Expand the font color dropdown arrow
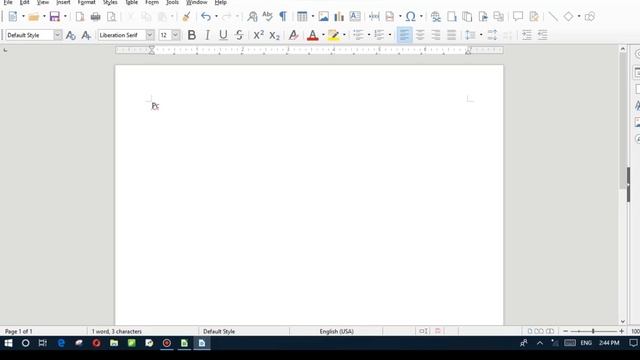Image resolution: width=640 pixels, height=360 pixels. pos(323,35)
